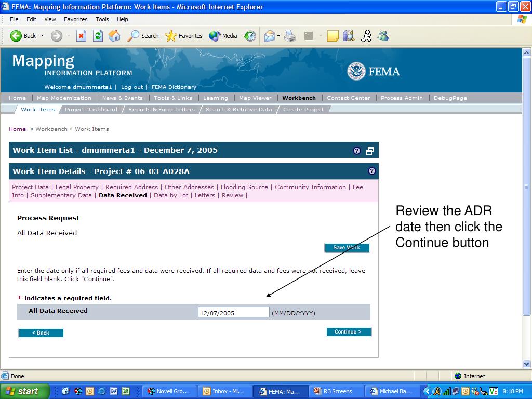Expand the Mail dropdown arrow
The height and width of the screenshot is (399, 532).
point(278,36)
